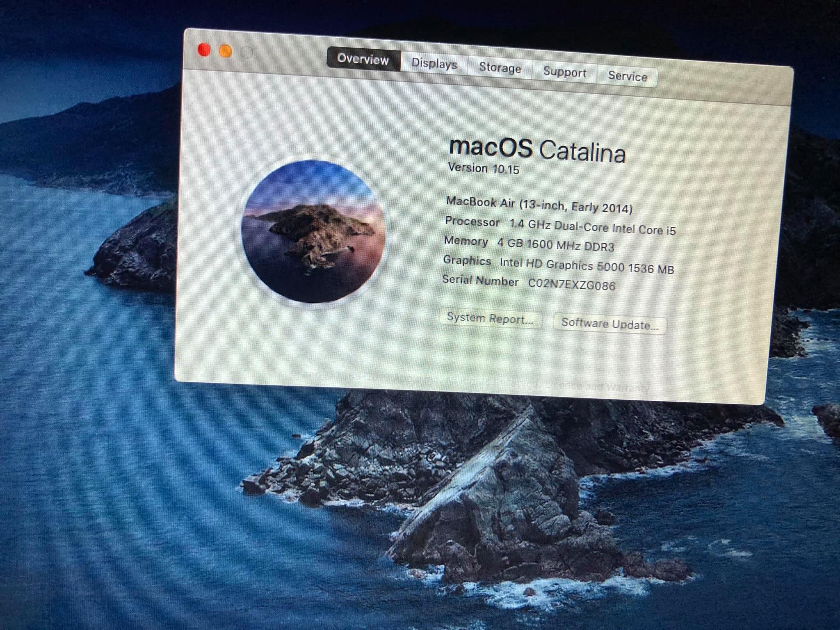Image resolution: width=840 pixels, height=630 pixels.
Task: Click the Software Update button
Action: pos(610,324)
